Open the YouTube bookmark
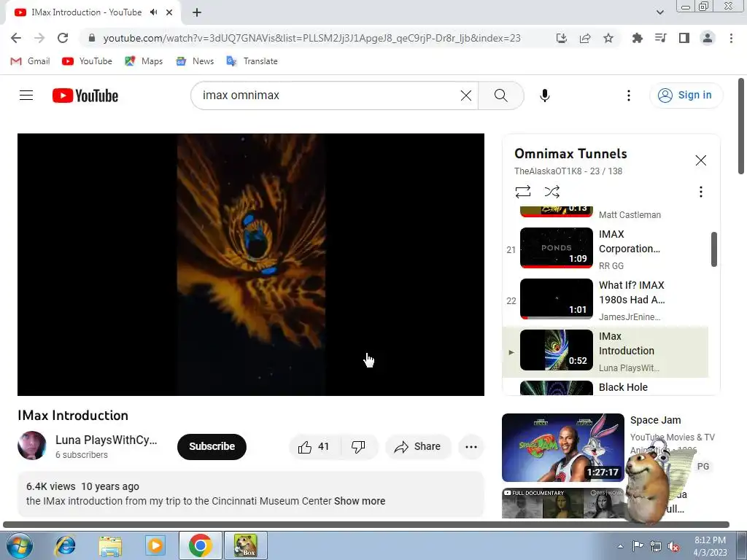This screenshot has width=747, height=560. 88,61
